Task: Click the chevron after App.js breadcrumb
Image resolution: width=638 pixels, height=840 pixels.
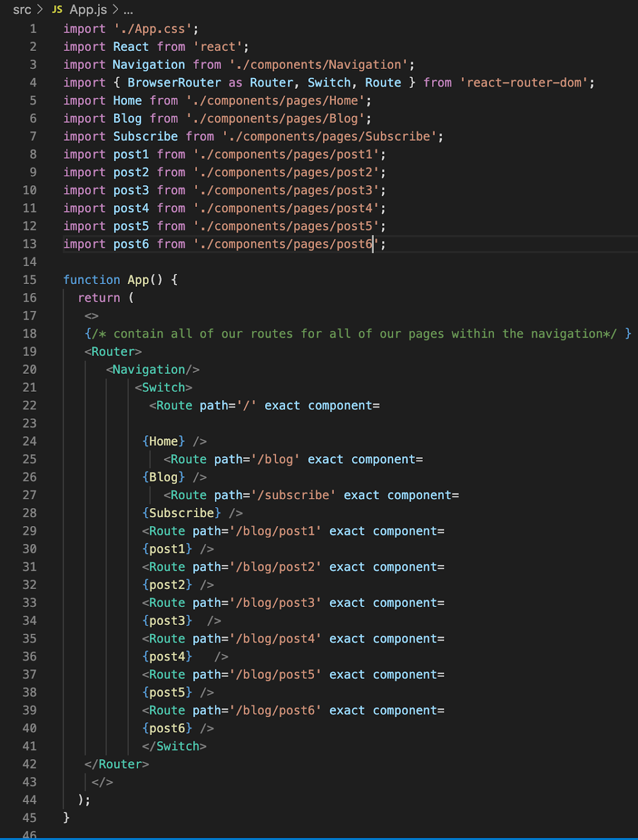Action: click(115, 10)
